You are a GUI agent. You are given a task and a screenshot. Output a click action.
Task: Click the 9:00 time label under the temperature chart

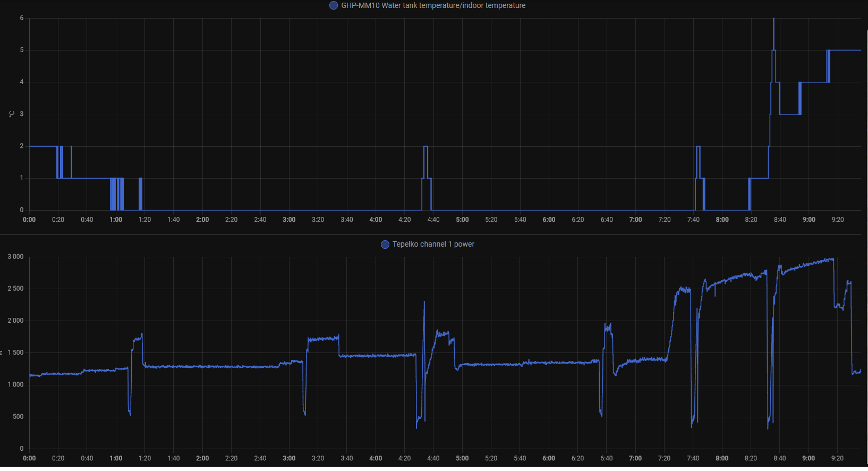click(809, 220)
